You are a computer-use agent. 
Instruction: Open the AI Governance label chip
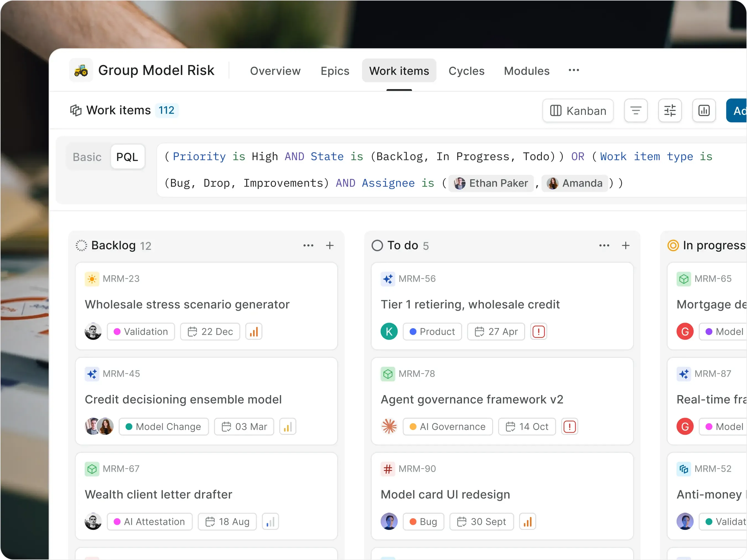click(x=447, y=426)
